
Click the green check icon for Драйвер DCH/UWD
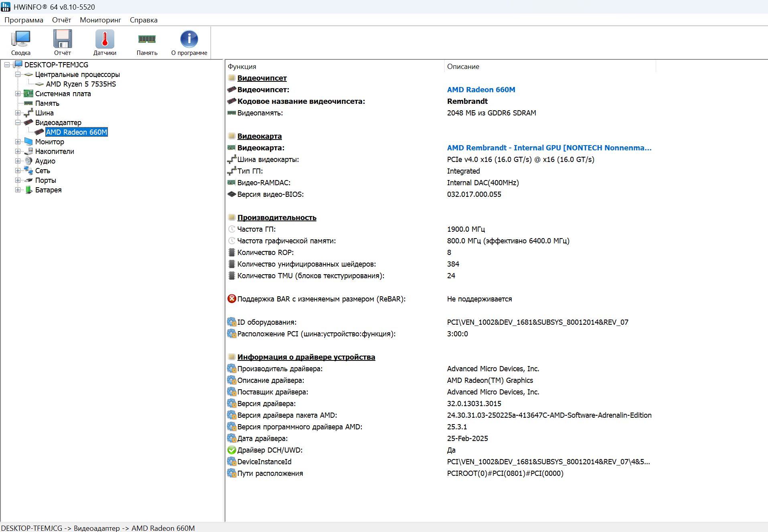pyautogui.click(x=232, y=450)
